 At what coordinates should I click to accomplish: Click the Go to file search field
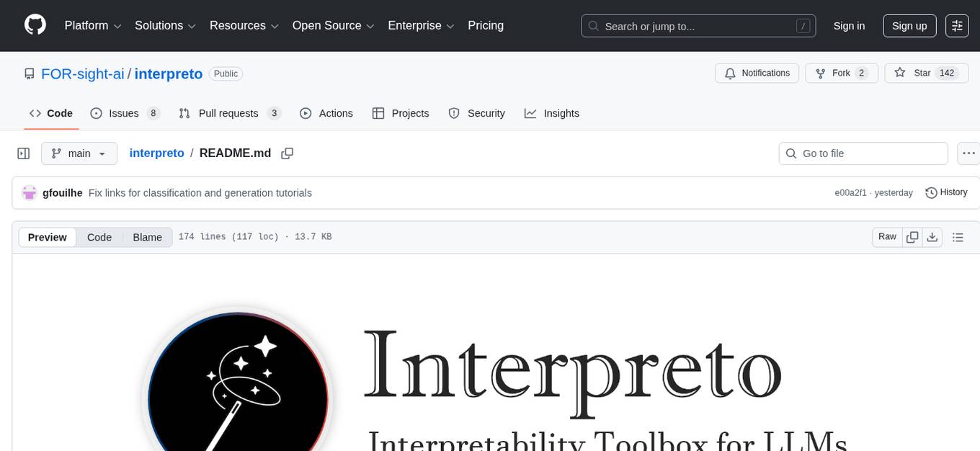[x=863, y=153]
